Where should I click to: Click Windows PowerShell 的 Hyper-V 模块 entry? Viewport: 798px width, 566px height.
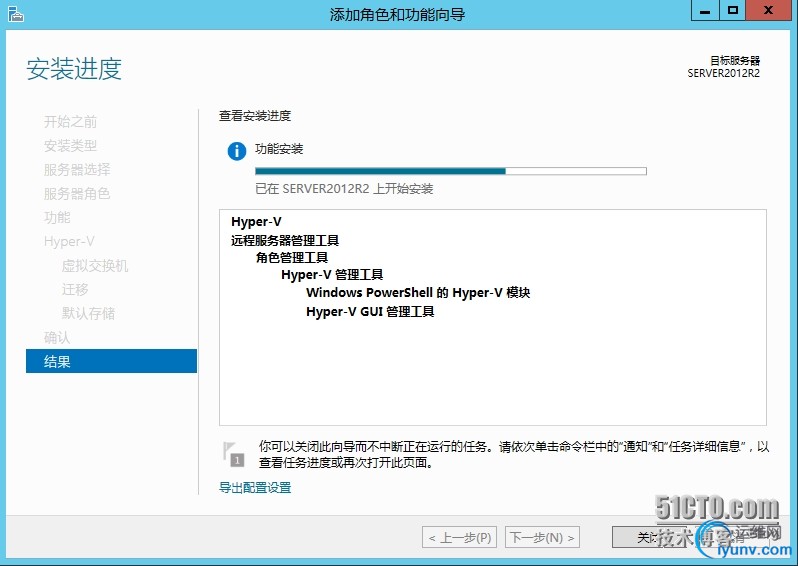pyautogui.click(x=418, y=293)
